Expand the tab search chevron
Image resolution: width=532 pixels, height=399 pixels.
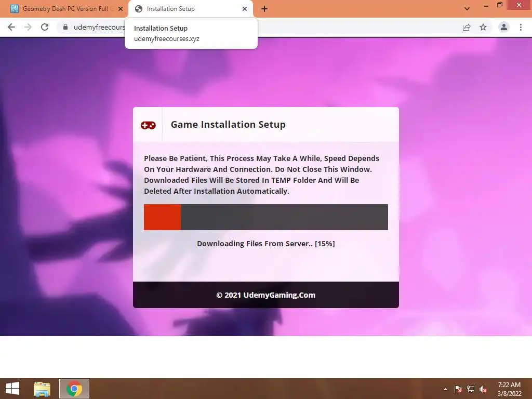[467, 9]
